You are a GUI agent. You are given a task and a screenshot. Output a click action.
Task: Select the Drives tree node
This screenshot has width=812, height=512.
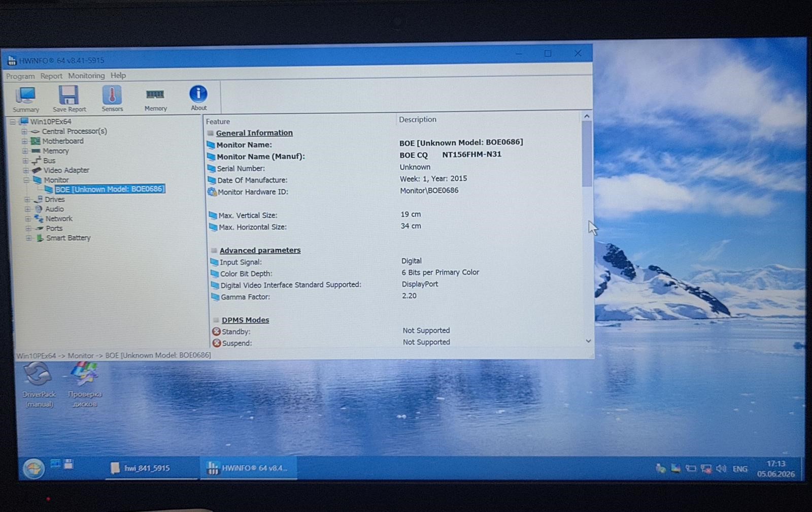(x=54, y=199)
